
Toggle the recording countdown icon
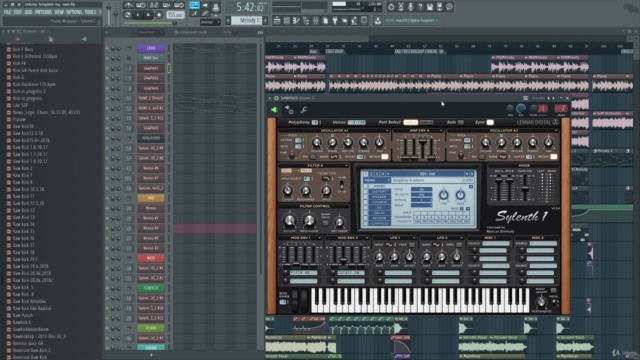pos(154,5)
